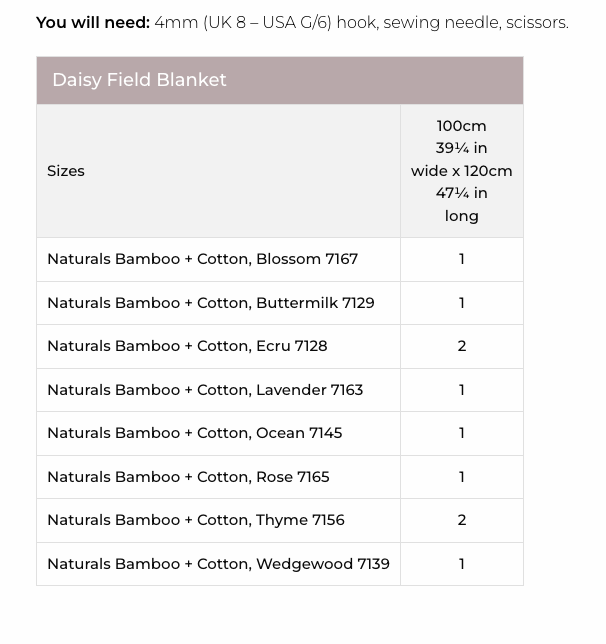Click the 100cm wide x 120cm long cell
Viewport: 606px width, 644px height.
coord(461,171)
